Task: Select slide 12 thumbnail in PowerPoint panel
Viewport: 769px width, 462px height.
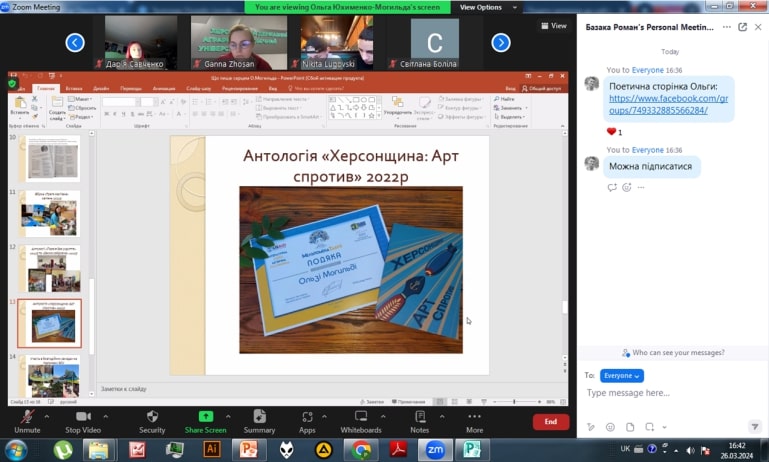Action: (x=50, y=269)
